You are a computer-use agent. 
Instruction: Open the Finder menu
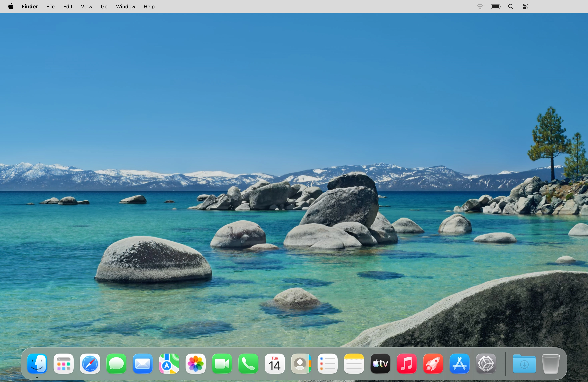click(30, 6)
